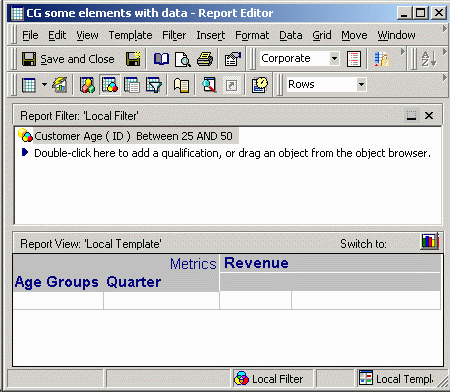Screen dimensions: 450x392
Task: Open the Grid menu
Action: (x=322, y=35)
